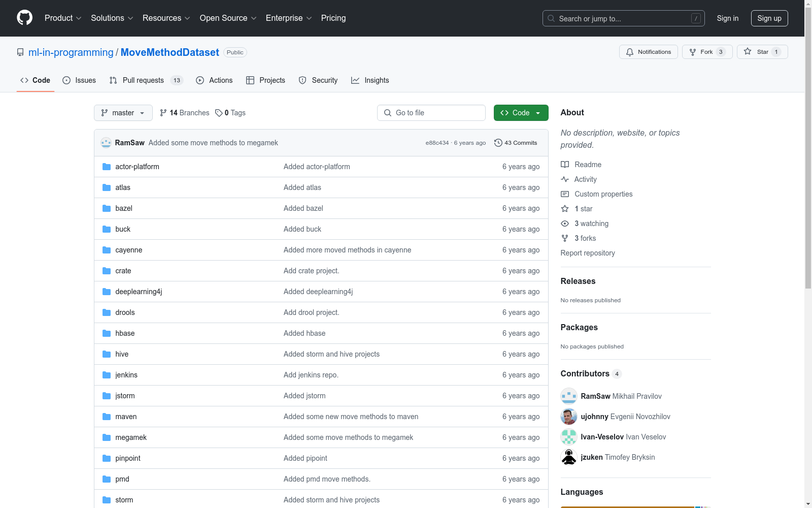Screen dimensions: 812x508
Task: Click the fork icon beside 3 forks
Action: pyautogui.click(x=565, y=238)
